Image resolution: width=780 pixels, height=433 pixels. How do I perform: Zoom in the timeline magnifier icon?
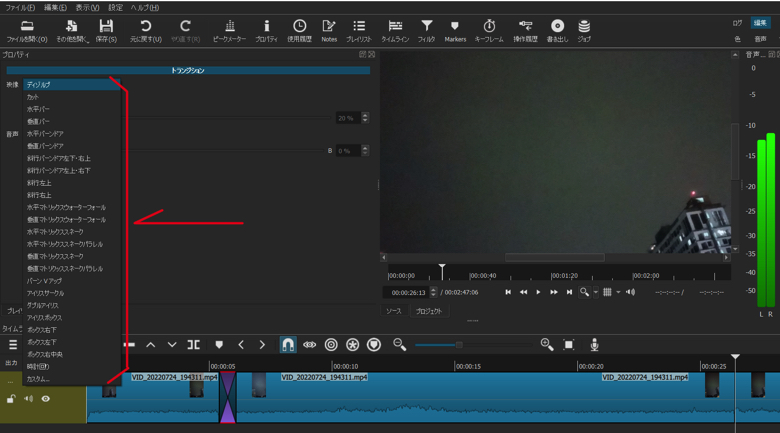547,344
